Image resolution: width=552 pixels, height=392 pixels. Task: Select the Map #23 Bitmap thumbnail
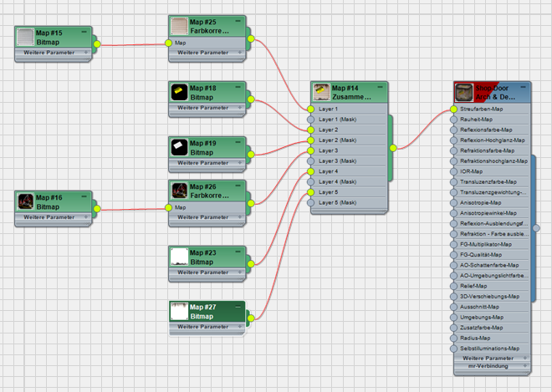tap(179, 257)
